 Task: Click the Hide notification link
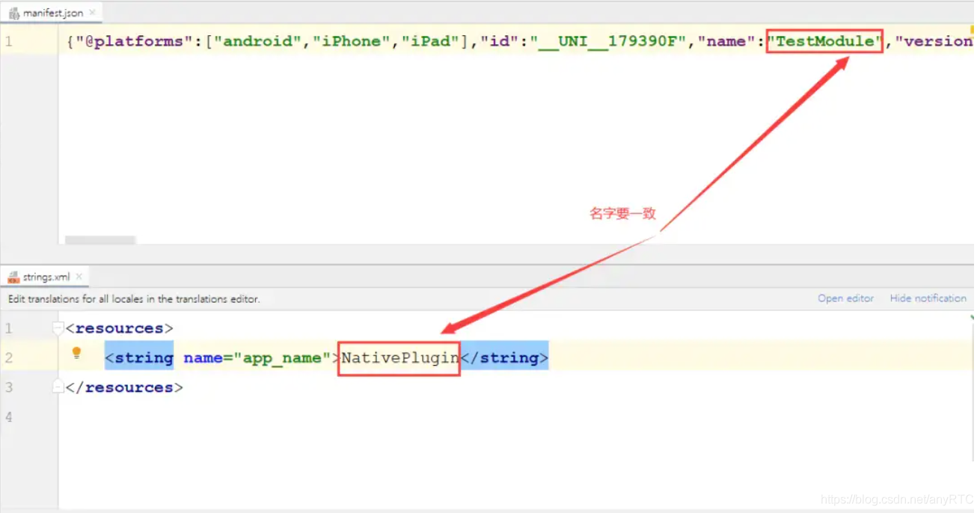[x=928, y=298]
